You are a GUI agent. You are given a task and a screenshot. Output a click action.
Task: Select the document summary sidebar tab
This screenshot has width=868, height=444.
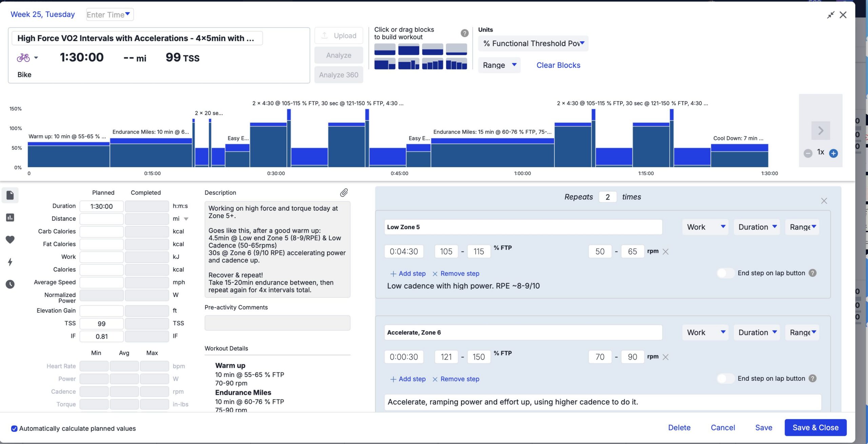tap(10, 195)
